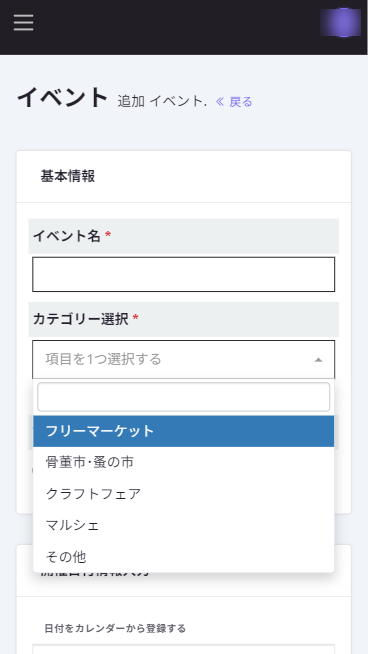Open the calendar date field at bottom

(x=184, y=649)
